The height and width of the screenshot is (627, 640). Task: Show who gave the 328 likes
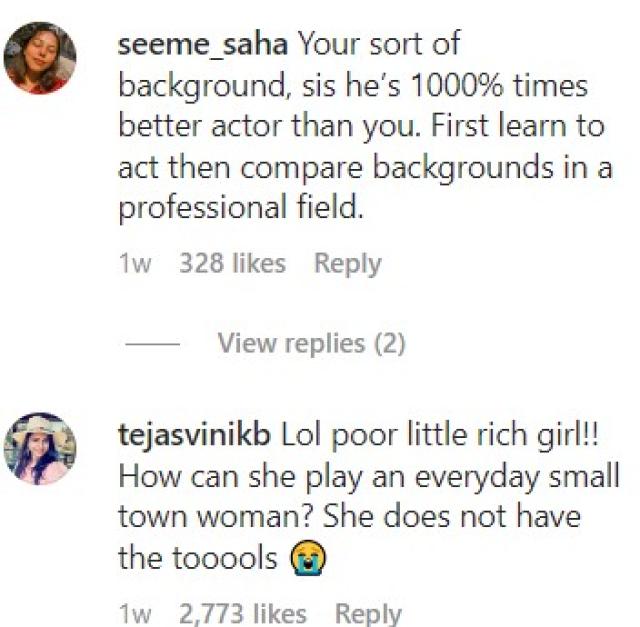(x=232, y=264)
